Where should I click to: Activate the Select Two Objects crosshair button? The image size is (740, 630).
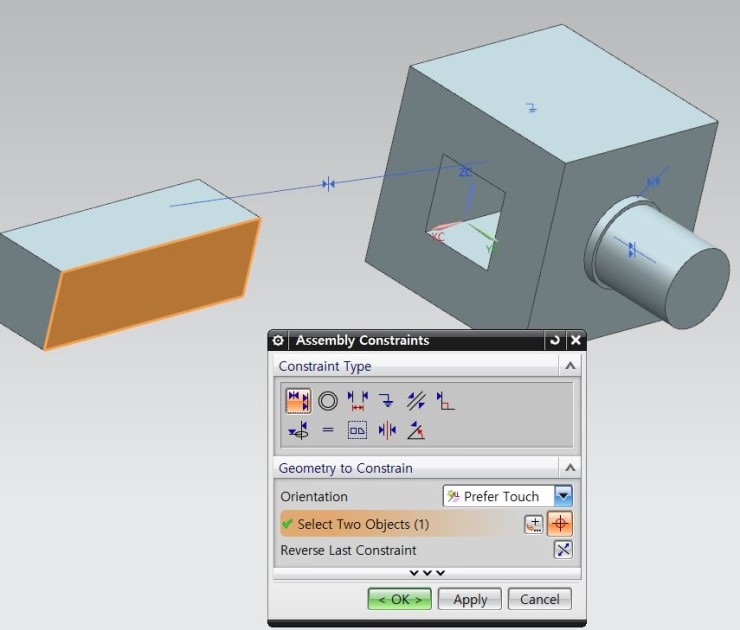pyautogui.click(x=561, y=524)
